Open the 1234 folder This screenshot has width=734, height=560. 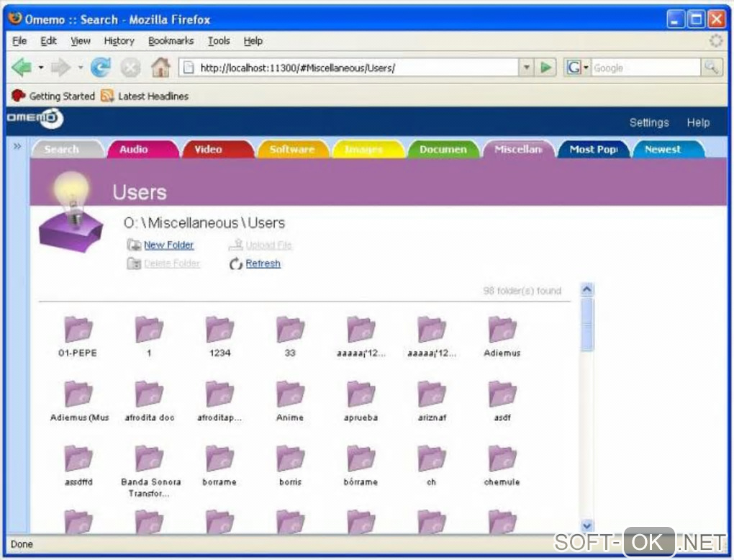[x=219, y=337]
